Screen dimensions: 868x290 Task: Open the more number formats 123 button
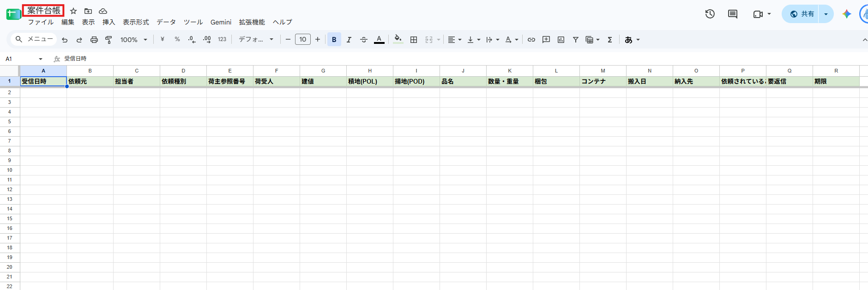pyautogui.click(x=222, y=40)
